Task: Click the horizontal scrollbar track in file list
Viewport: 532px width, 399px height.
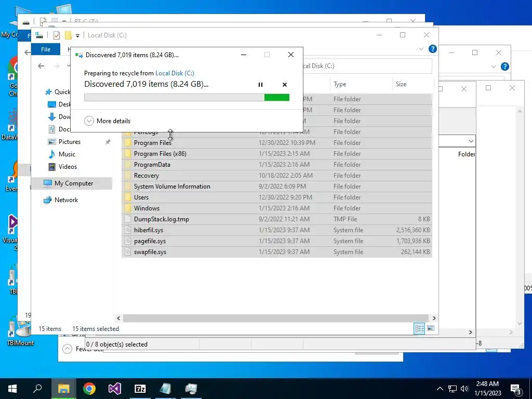Action: [x=276, y=318]
